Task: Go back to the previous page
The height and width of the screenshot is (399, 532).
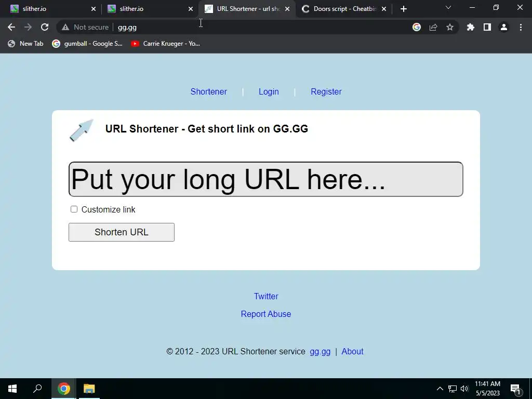Action: coord(11,27)
